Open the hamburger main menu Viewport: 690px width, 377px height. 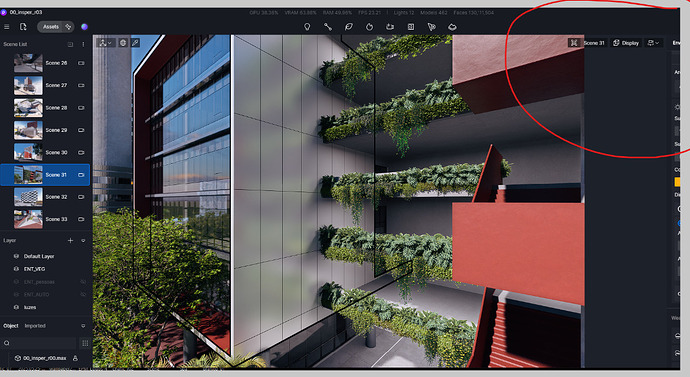tap(7, 27)
